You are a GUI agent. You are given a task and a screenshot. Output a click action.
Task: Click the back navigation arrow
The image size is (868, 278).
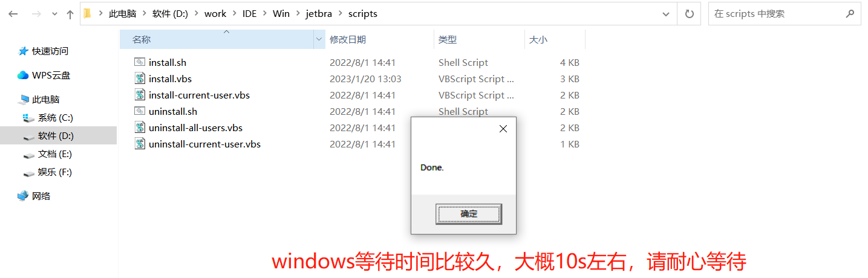click(x=13, y=14)
